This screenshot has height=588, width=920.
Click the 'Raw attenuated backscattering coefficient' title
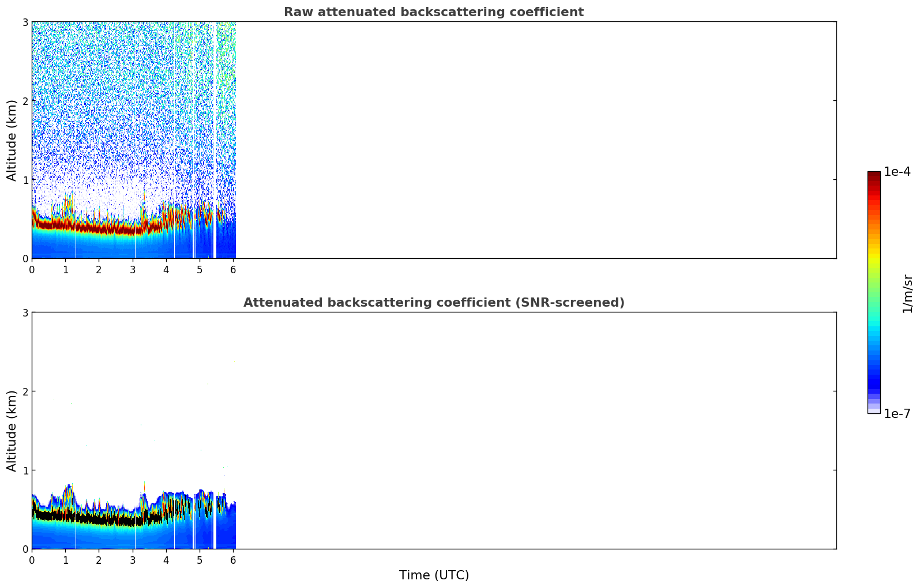point(434,12)
